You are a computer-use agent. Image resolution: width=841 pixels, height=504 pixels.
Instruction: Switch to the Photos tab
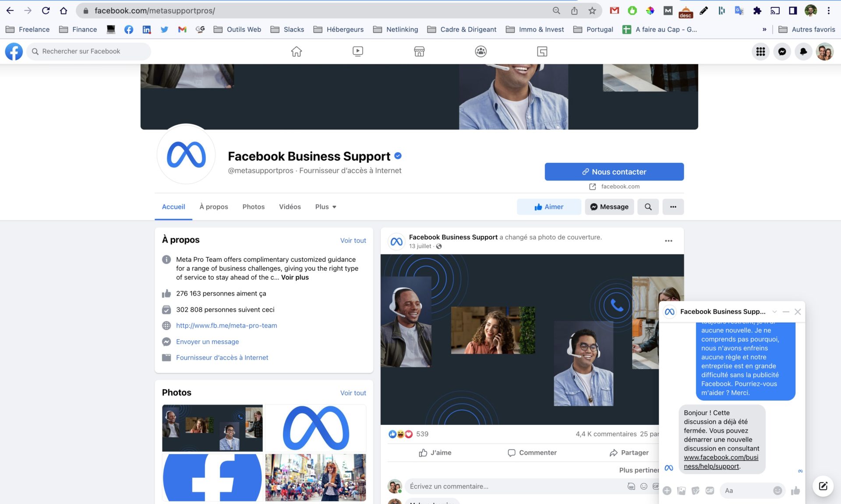pyautogui.click(x=253, y=206)
